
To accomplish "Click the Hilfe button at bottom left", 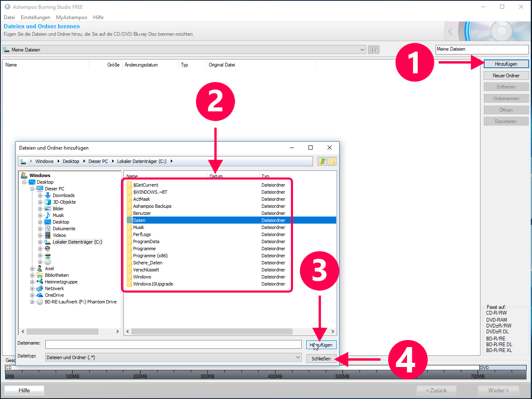I will click(x=24, y=390).
